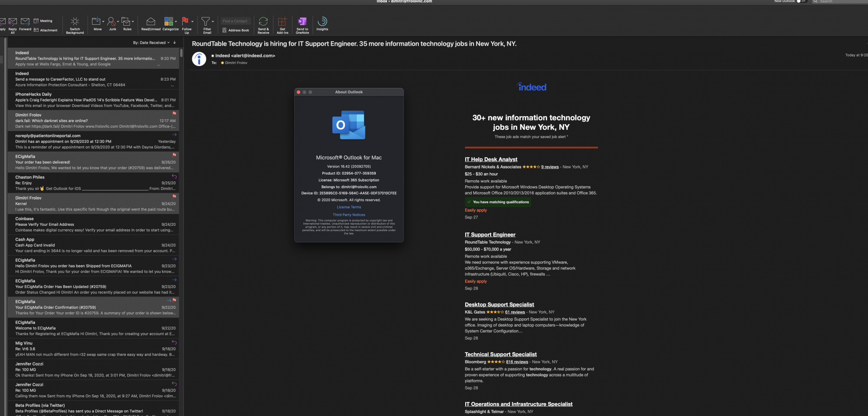Toggle sort order arrow in message list

coord(174,43)
